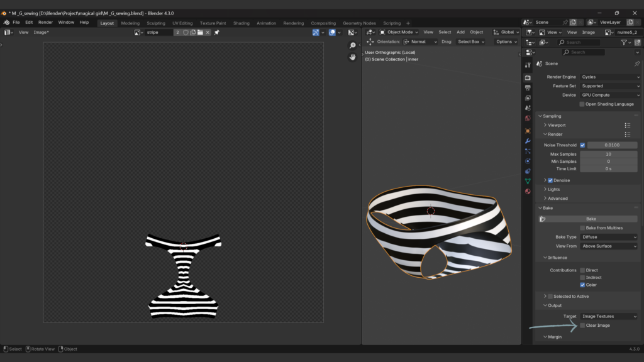Open the Modifiers wrench properties tab
This screenshot has height=362, width=644.
pyautogui.click(x=528, y=141)
